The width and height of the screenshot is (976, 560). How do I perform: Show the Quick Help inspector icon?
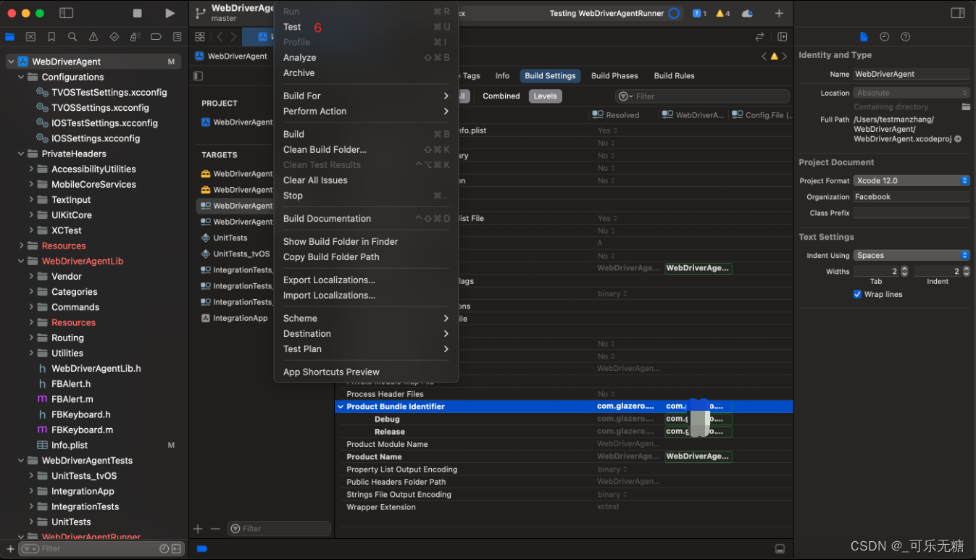(x=906, y=36)
